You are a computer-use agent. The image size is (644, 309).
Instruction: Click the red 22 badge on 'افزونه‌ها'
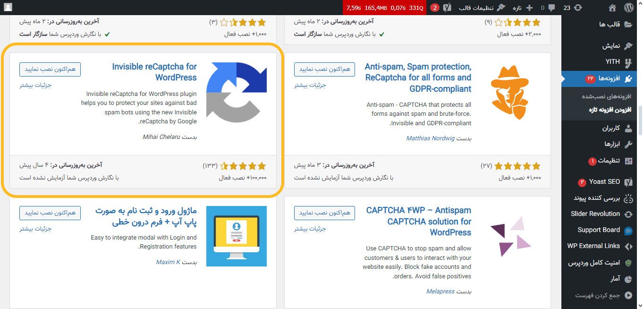591,78
